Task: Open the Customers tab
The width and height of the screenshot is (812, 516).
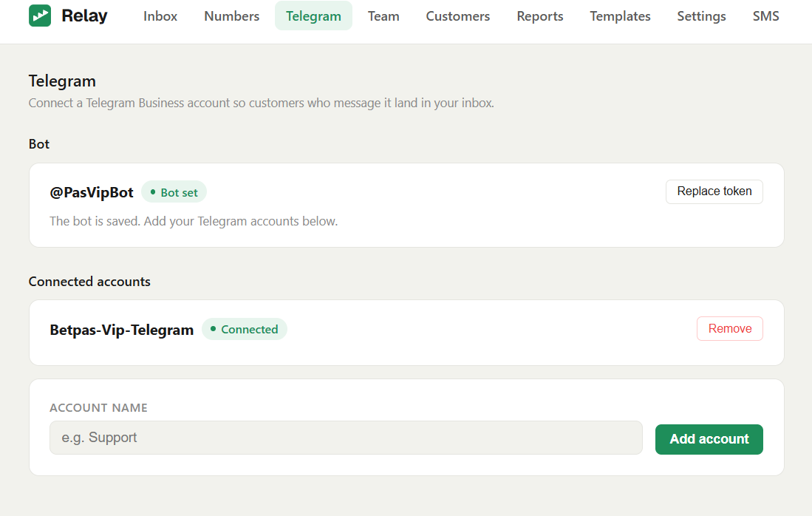Action: [x=458, y=16]
